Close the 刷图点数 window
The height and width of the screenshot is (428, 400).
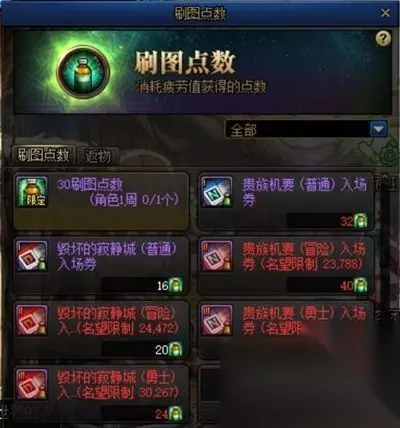pyautogui.click(x=385, y=13)
